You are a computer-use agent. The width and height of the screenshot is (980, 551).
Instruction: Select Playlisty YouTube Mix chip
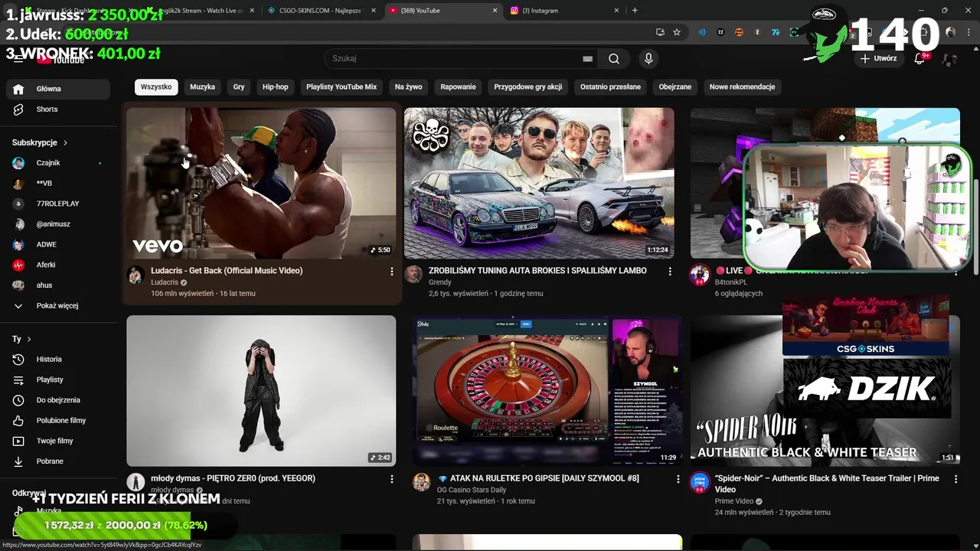coord(341,87)
